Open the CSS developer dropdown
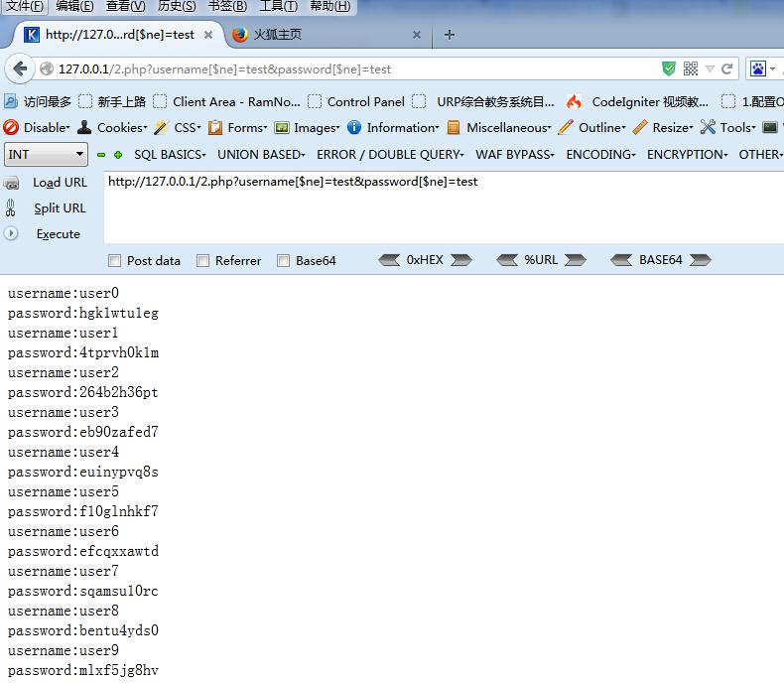This screenshot has width=784, height=684. click(x=178, y=128)
